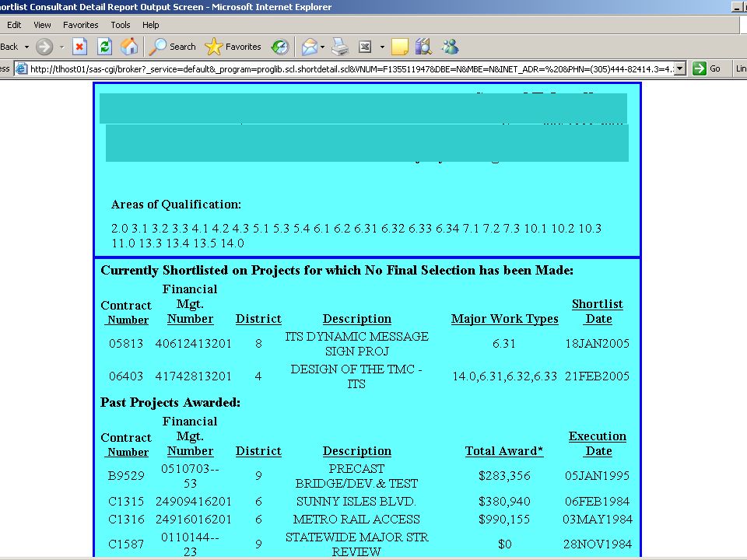Click DESIGN OF THE TMC - ITS description

[x=356, y=376]
